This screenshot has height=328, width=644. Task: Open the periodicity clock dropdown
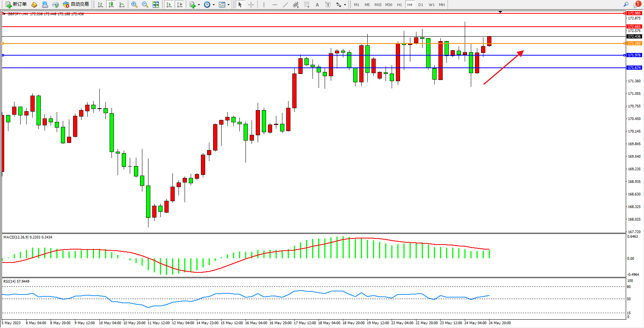[x=214, y=5]
